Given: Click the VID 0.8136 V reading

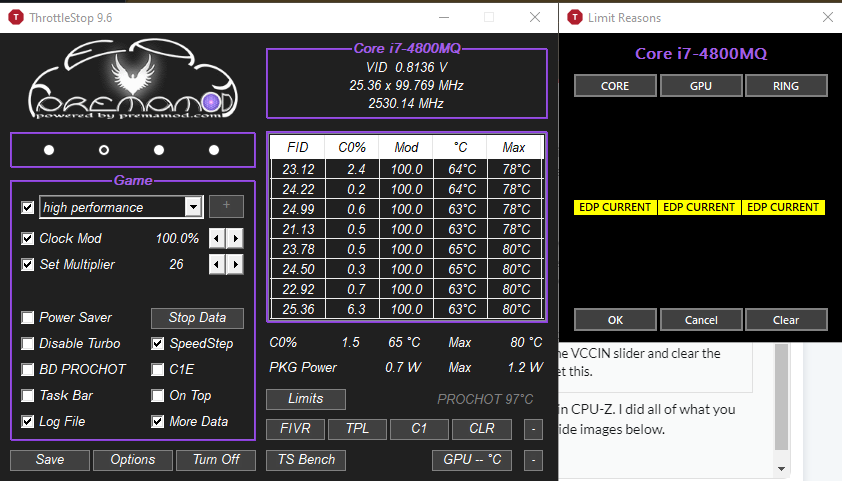Looking at the screenshot, I should coord(407,67).
